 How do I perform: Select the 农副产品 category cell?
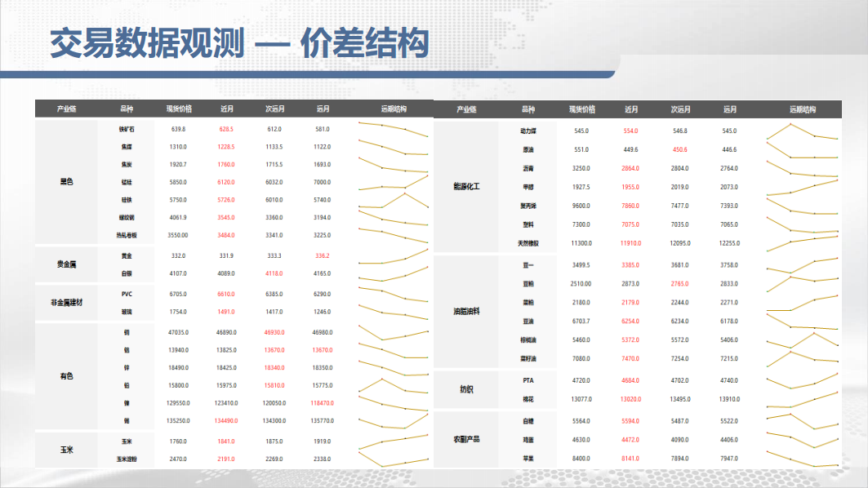466,440
